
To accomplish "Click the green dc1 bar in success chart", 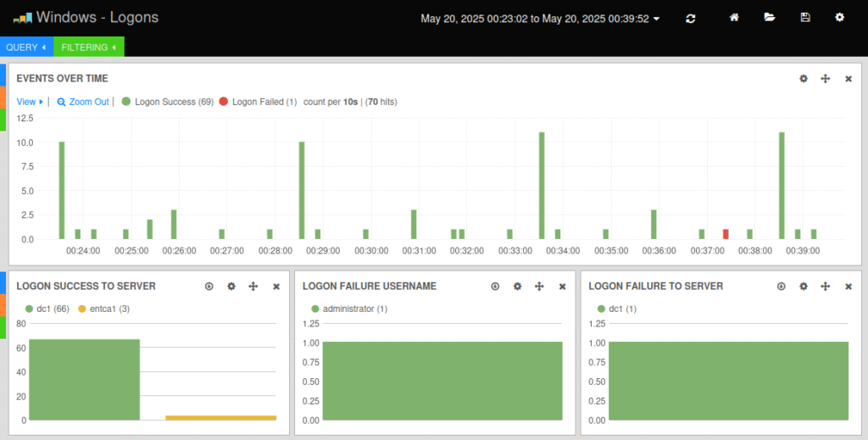I will point(84,380).
